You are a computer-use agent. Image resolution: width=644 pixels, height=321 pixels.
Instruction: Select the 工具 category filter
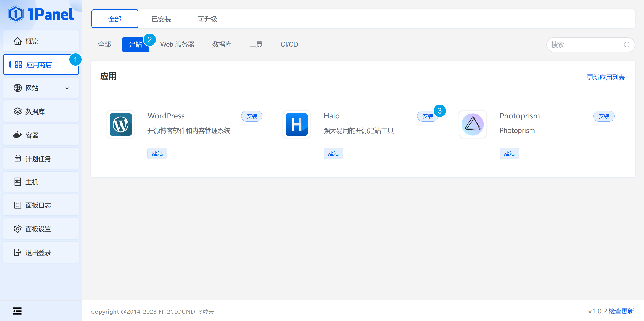point(256,45)
